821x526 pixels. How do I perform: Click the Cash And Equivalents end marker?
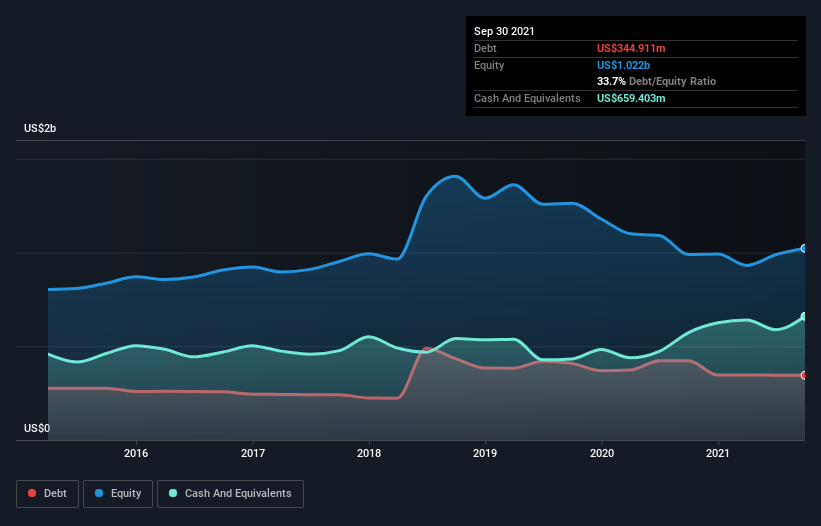coord(804,317)
